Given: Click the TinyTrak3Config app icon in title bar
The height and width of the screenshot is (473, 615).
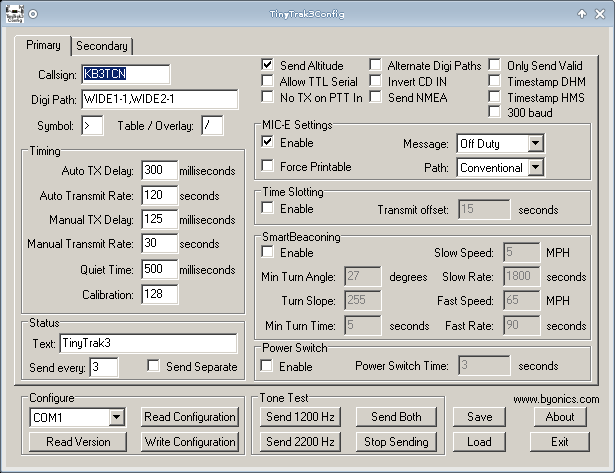Looking at the screenshot, I should [x=15, y=14].
